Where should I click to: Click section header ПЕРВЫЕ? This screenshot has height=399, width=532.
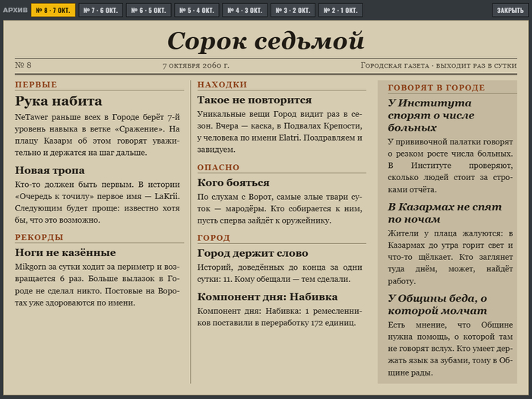(36, 84)
